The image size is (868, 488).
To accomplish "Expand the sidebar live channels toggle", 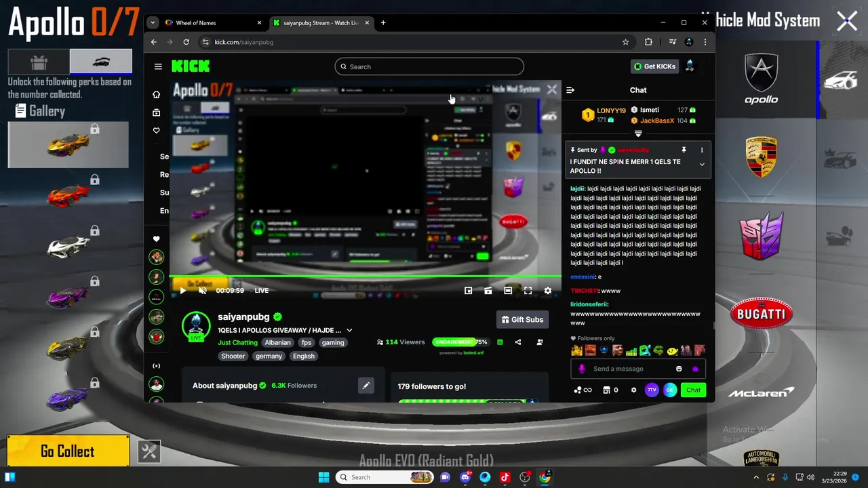I will [x=157, y=366].
